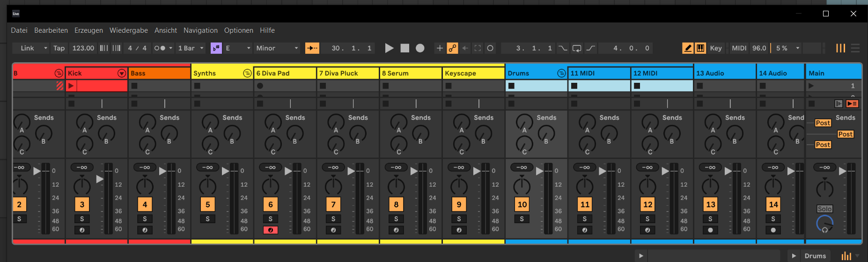Click the first Post send button on Main
Screen dimensions: 868x262
point(823,123)
